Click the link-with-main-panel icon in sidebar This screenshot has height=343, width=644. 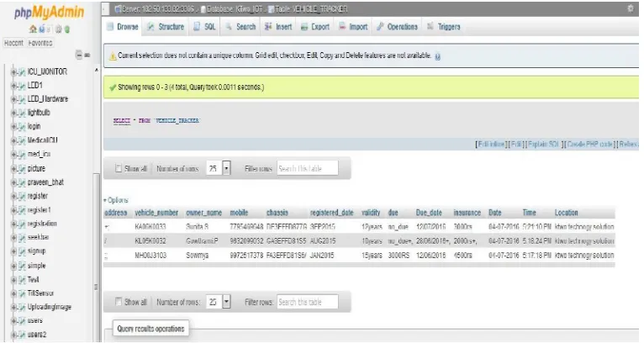[x=87, y=55]
